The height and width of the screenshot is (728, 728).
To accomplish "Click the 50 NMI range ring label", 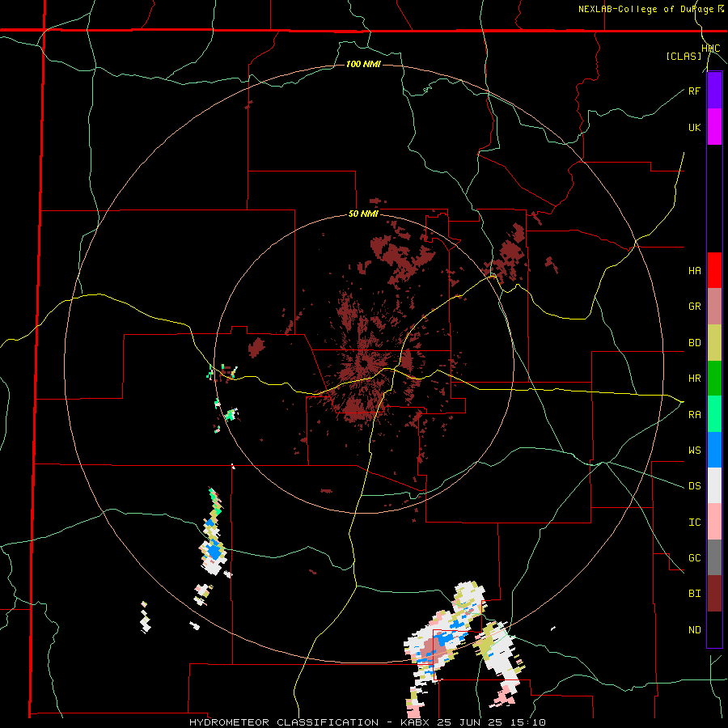I will click(363, 214).
